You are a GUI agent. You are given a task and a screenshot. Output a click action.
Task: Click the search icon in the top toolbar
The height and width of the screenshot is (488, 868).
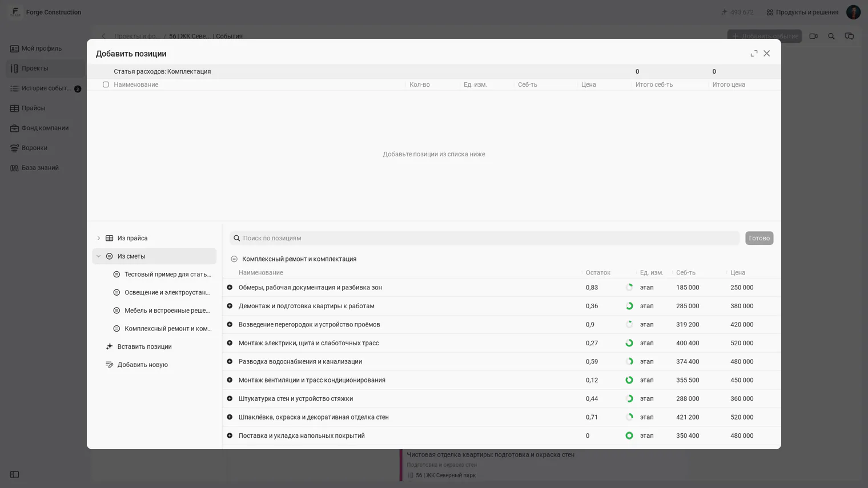point(831,36)
